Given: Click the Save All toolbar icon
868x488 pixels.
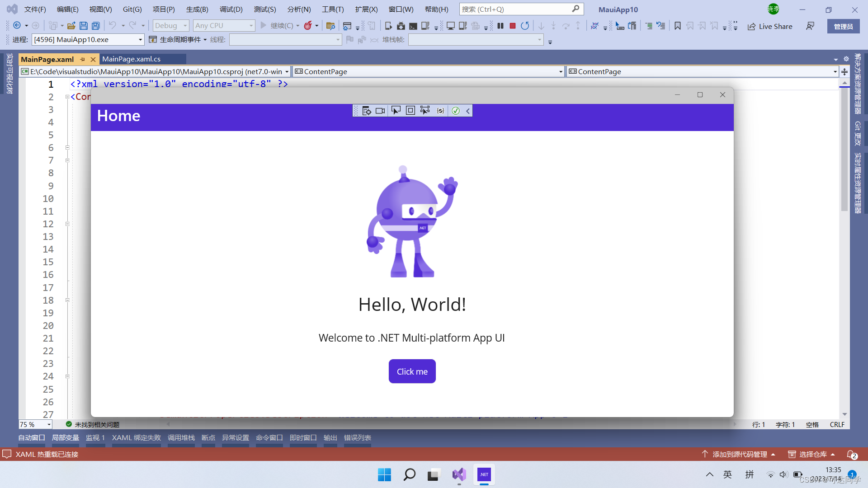Looking at the screenshot, I should (96, 26).
